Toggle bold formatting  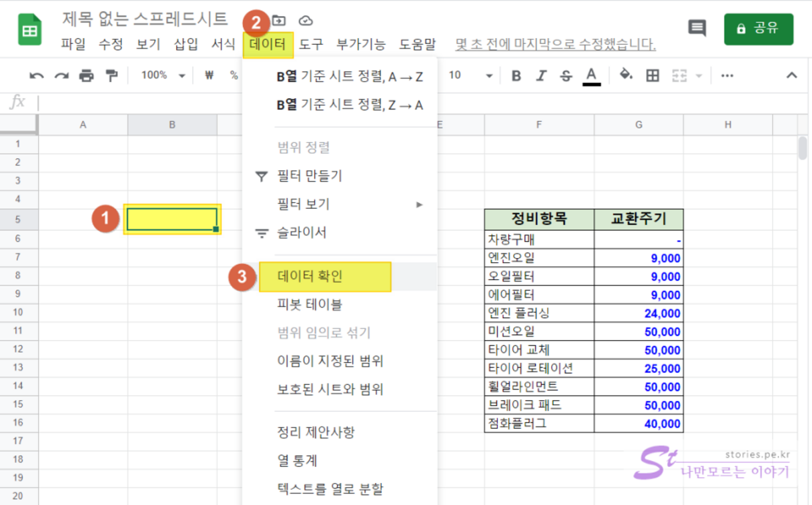[516, 75]
